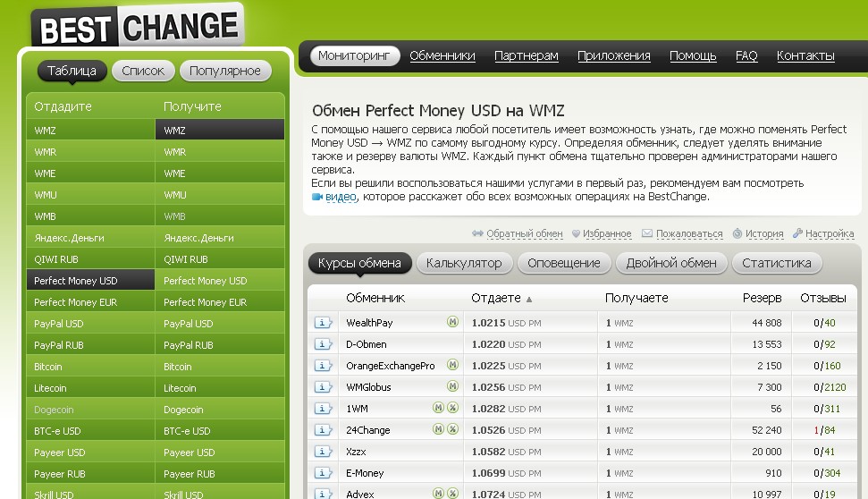Screen dimensions: 868x499
Task: Select the Двойной обмен tab
Action: (671, 263)
